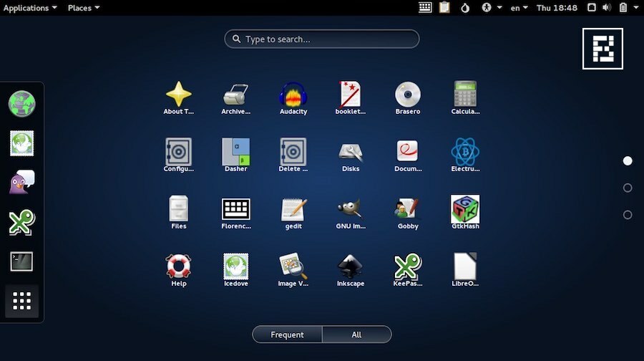Expand the Applications menu
Image resolution: width=644 pixels, height=361 pixels.
[x=30, y=8]
